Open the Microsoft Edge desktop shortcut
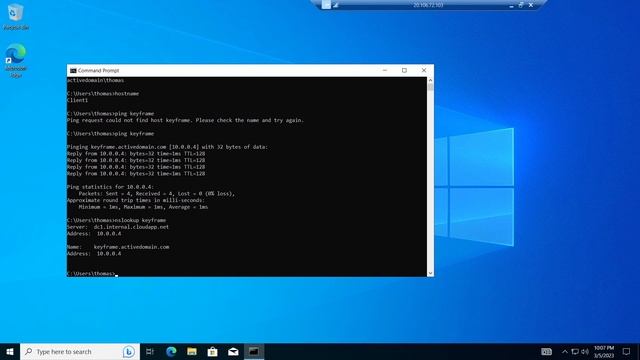 click(16, 60)
